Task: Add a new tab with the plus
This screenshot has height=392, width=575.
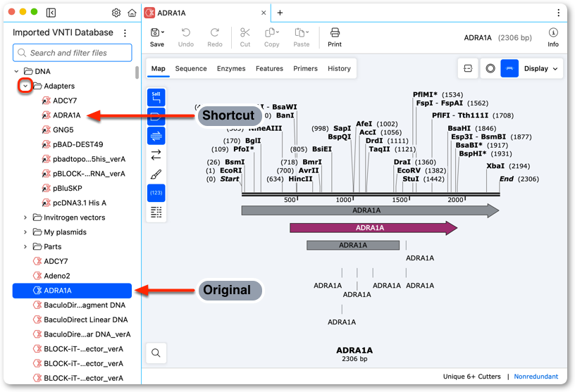Action: 280,13
